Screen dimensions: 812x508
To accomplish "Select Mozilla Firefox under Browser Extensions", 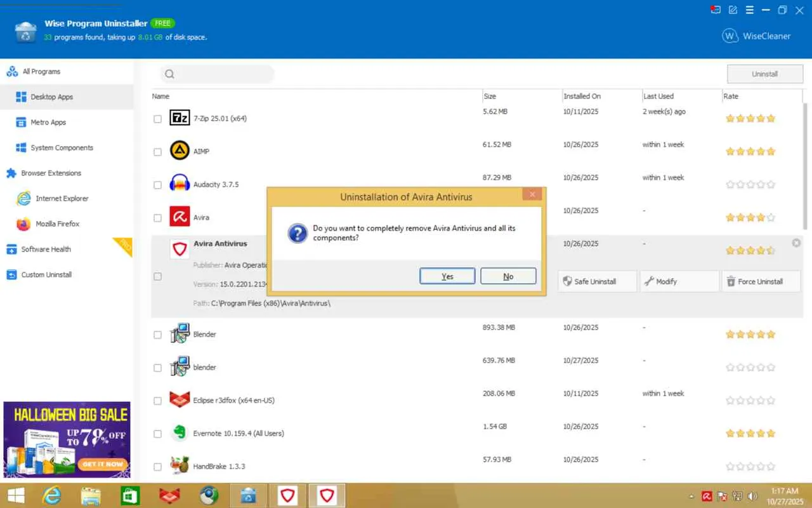I will coord(67,224).
